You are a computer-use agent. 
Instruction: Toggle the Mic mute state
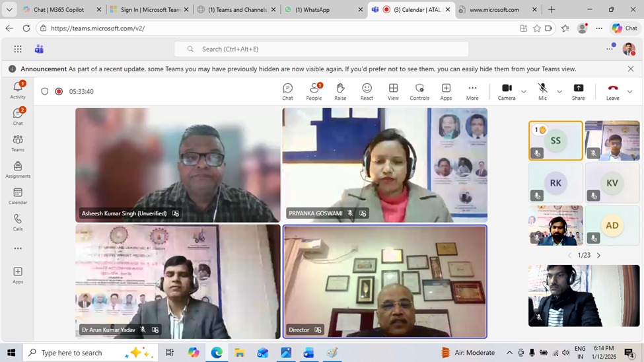(x=542, y=91)
